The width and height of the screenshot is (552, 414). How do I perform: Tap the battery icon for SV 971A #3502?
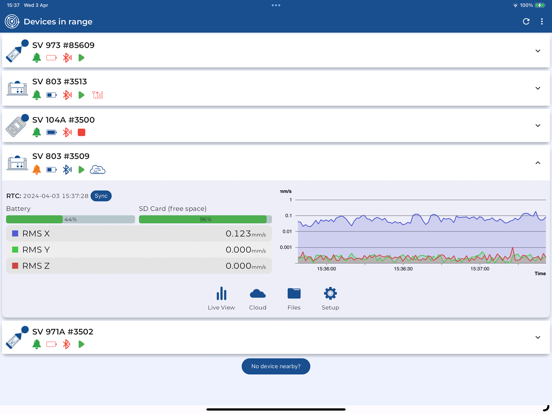coord(51,344)
